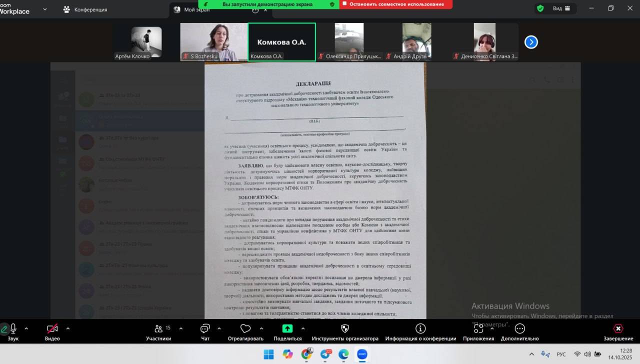Turn on camera with Видео button
The image size is (640, 364).
(52, 329)
